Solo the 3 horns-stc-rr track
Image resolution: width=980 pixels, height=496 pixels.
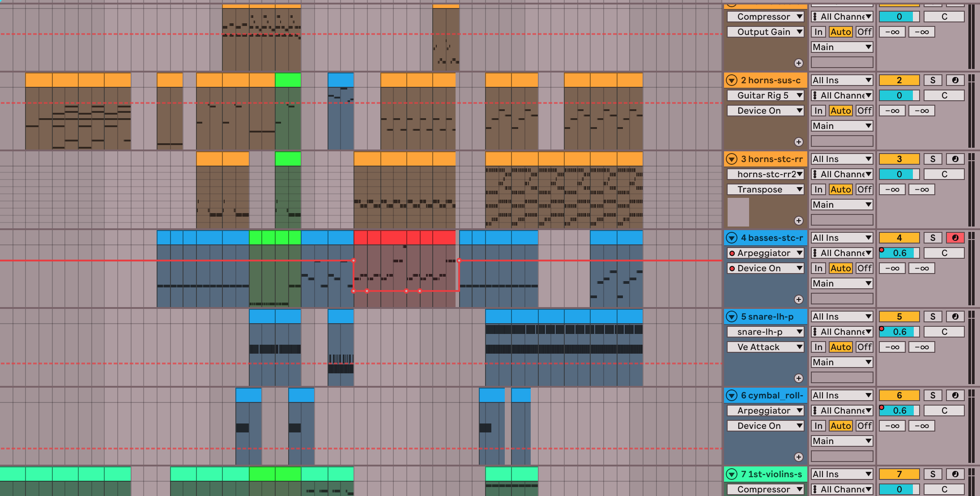coord(933,159)
